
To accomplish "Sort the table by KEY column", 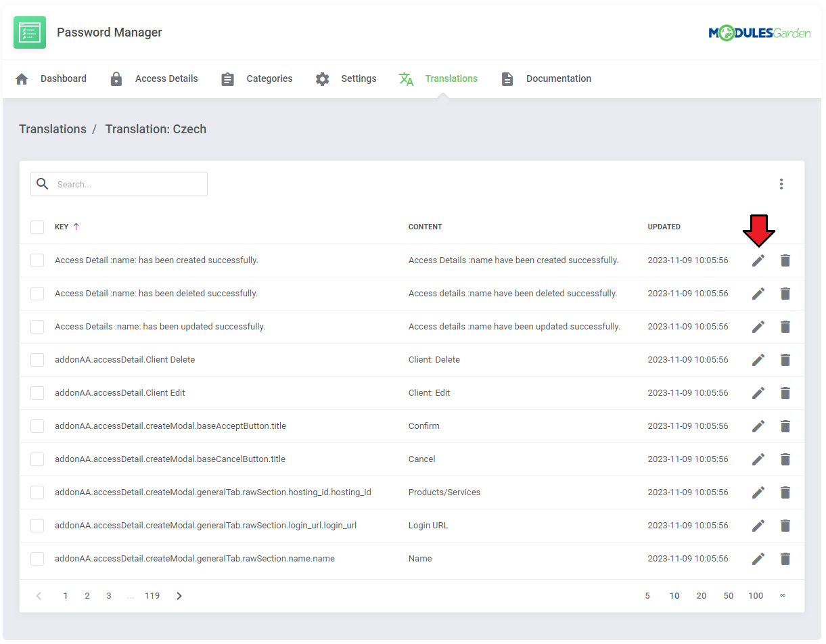I will (67, 227).
